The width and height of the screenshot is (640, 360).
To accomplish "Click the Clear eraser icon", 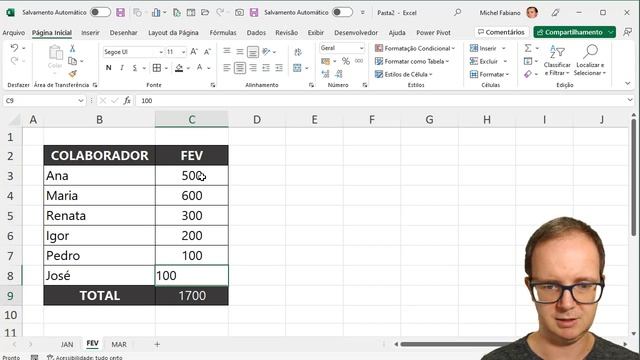I will coord(528,74).
